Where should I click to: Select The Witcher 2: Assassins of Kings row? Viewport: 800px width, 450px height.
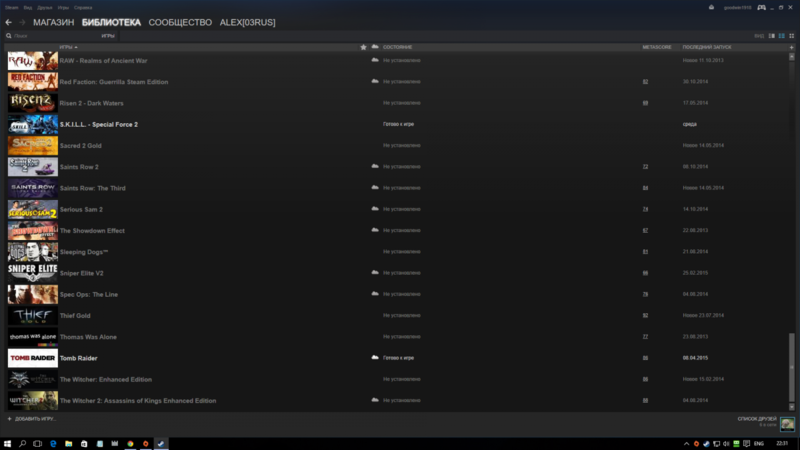(397, 401)
